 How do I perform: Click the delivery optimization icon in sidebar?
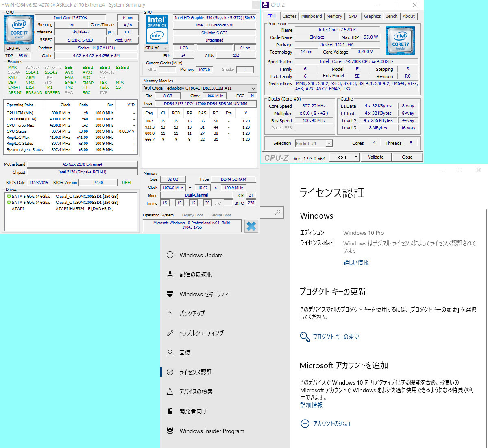(x=170, y=275)
